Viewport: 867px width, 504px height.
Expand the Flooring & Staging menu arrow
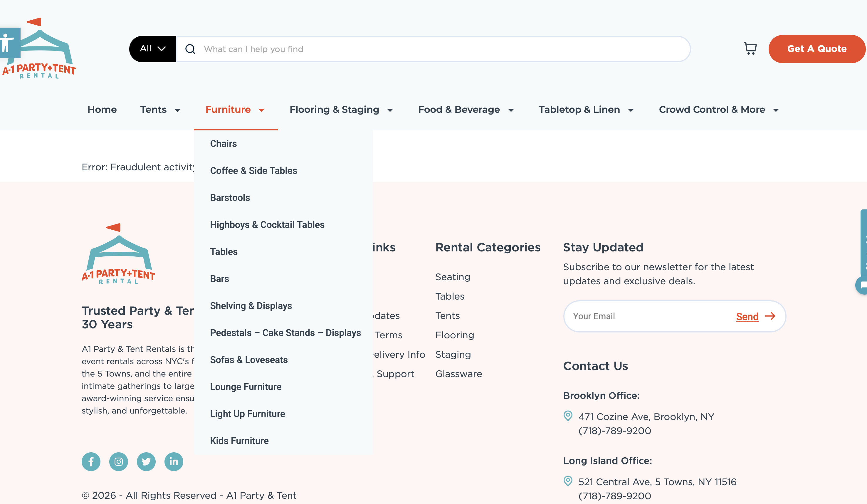coord(390,110)
